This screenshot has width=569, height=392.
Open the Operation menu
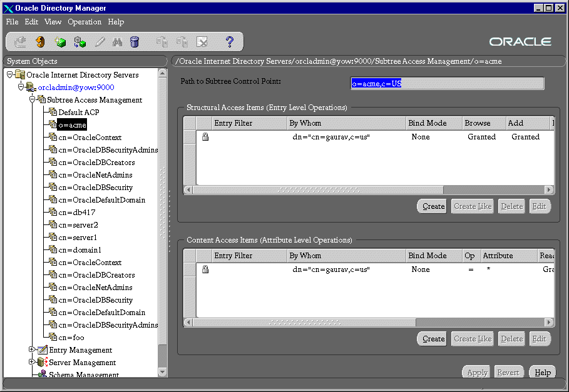point(85,22)
